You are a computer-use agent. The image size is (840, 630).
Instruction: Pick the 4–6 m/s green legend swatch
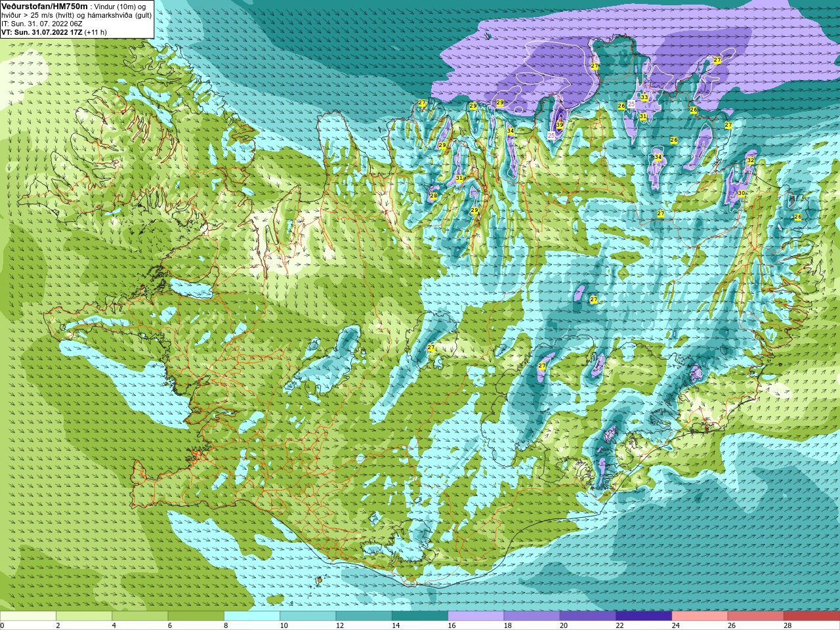(x=140, y=616)
